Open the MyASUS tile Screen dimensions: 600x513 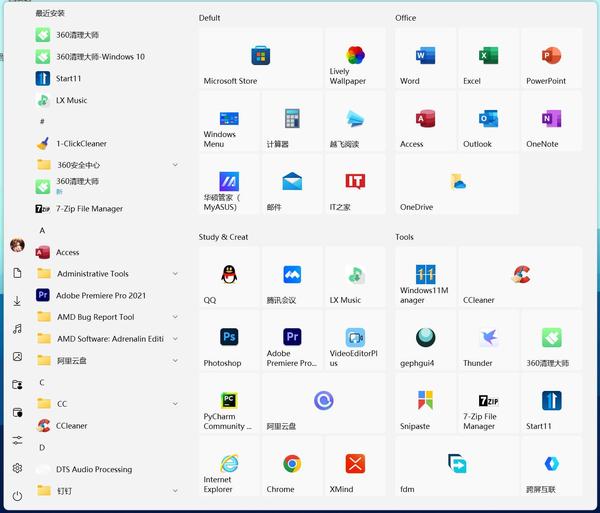pos(229,184)
